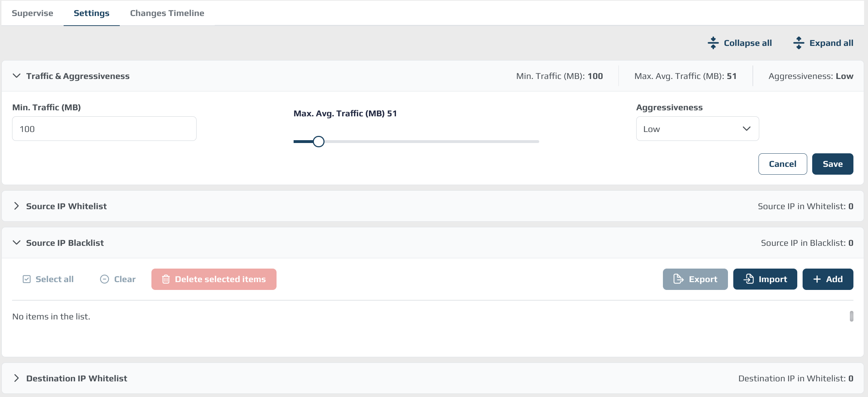
Task: Expand the Destination IP Whitelist section
Action: click(16, 378)
